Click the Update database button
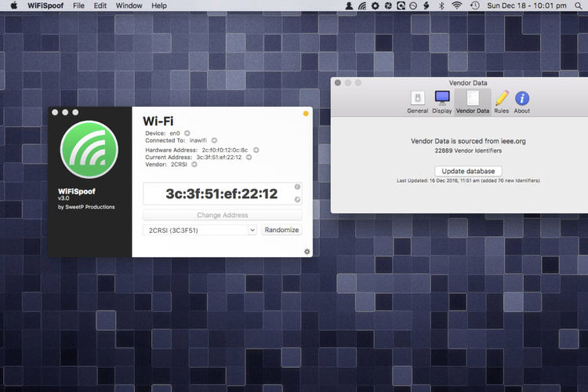Screen dimensions: 588x392 point(468,171)
